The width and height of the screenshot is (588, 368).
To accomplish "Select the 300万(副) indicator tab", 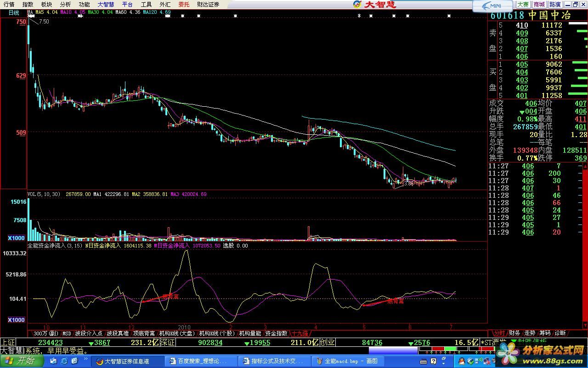I will coord(45,333).
